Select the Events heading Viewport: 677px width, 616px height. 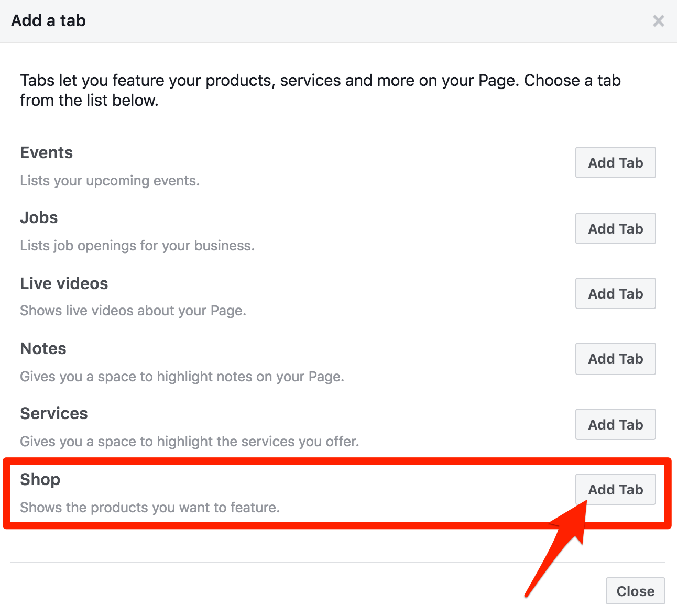click(47, 153)
